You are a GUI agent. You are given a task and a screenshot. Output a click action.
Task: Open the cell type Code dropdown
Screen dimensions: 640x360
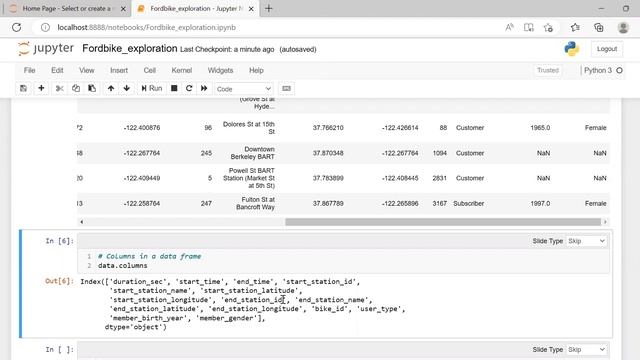click(x=244, y=89)
